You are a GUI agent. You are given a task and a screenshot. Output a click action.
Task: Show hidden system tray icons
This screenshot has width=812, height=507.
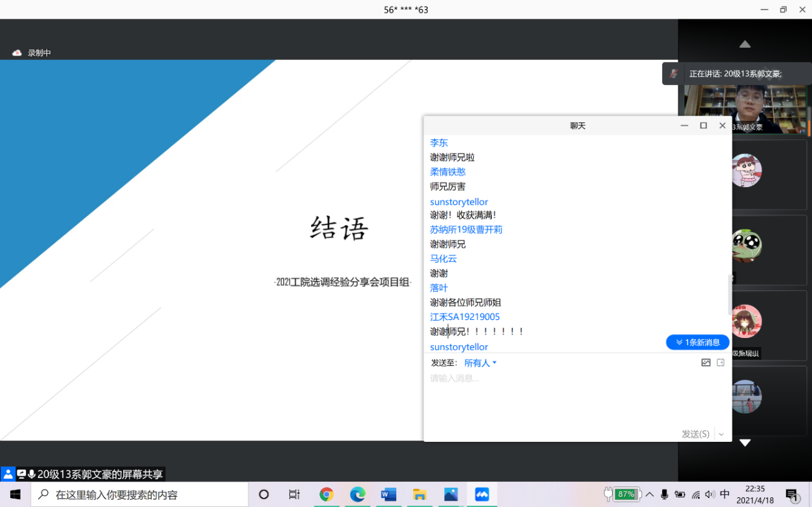[649, 495]
